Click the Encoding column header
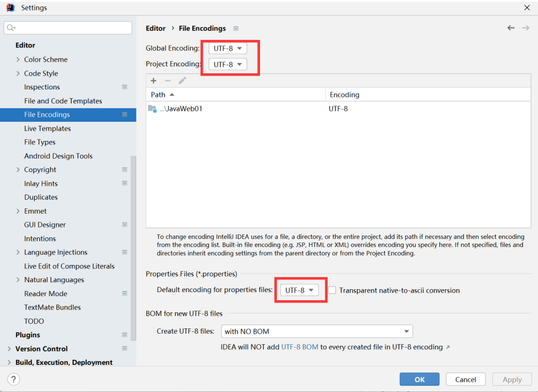Screen dimensions: 538x392 click(428, 95)
